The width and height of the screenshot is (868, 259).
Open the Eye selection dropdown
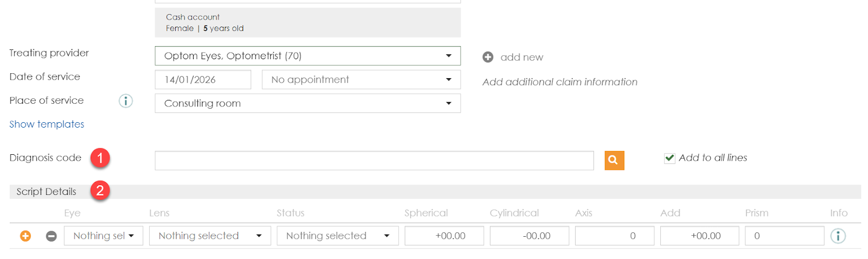(103, 236)
